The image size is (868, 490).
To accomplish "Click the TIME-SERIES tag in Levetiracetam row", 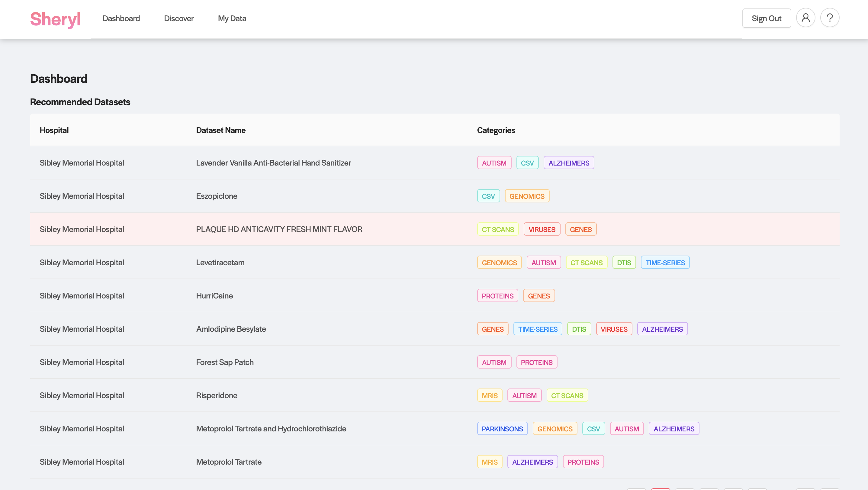I will click(x=665, y=263).
